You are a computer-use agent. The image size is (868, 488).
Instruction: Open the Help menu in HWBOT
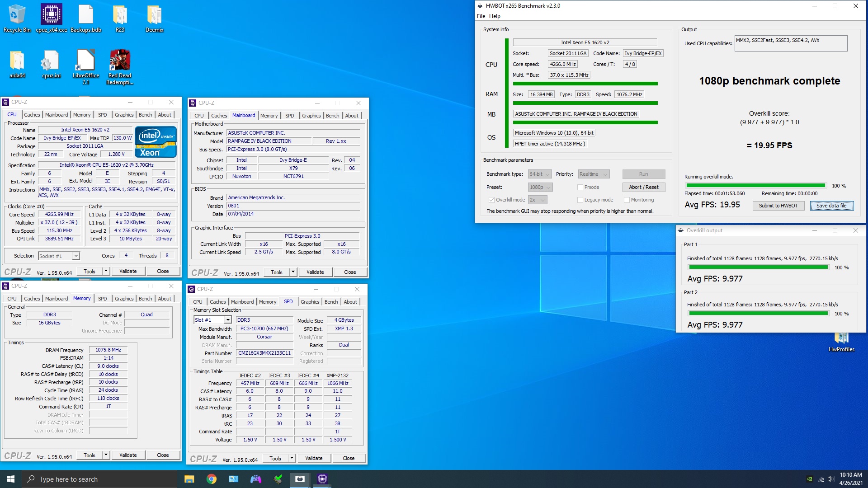coord(495,16)
